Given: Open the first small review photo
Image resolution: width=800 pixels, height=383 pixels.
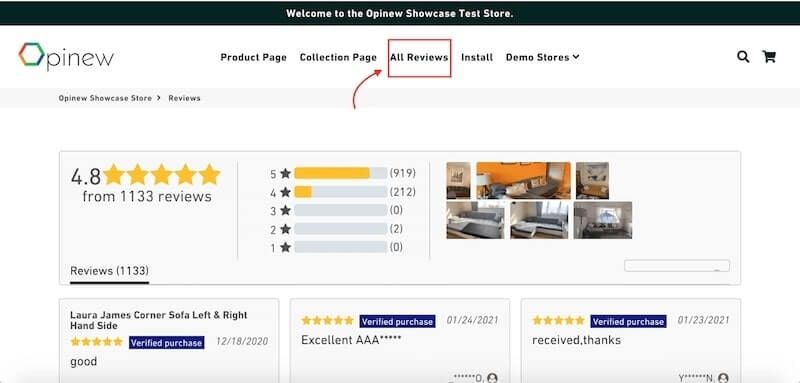Looking at the screenshot, I should [458, 181].
